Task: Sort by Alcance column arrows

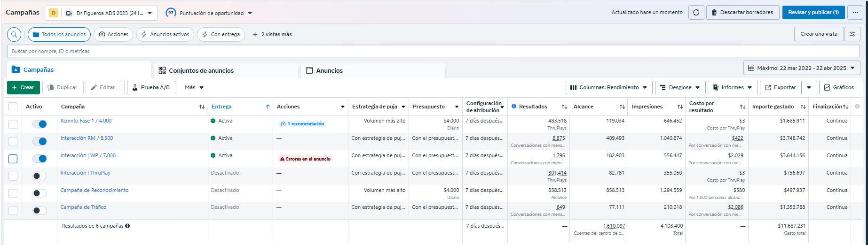Action: pyautogui.click(x=622, y=107)
